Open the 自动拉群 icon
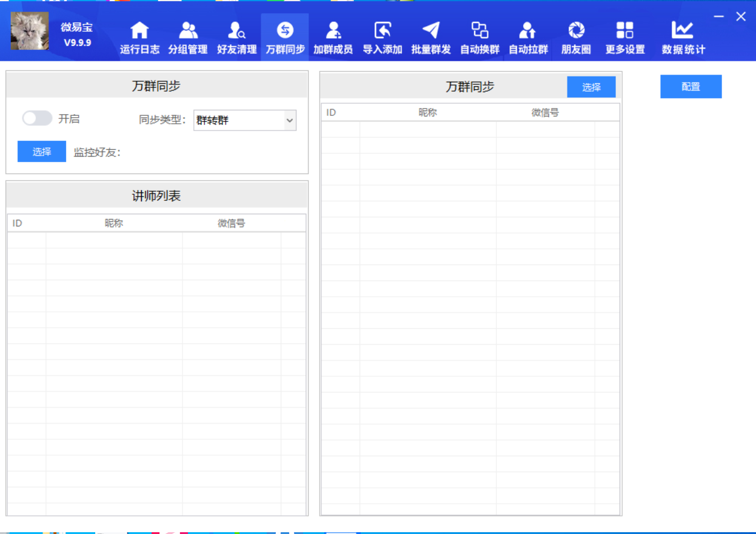The height and width of the screenshot is (534, 756). [528, 30]
